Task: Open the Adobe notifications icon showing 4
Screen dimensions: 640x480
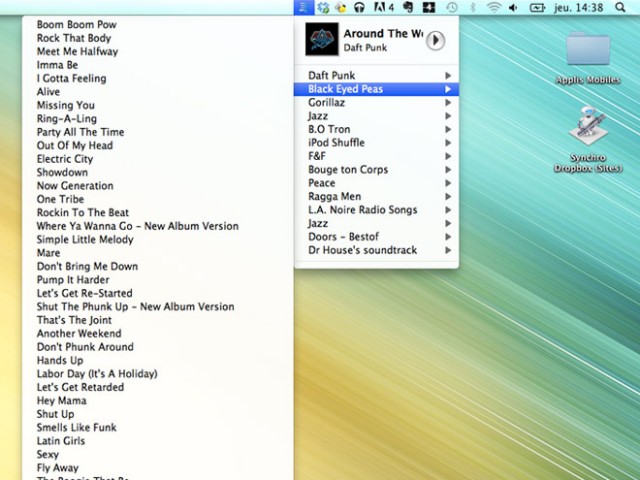Action: click(x=384, y=7)
